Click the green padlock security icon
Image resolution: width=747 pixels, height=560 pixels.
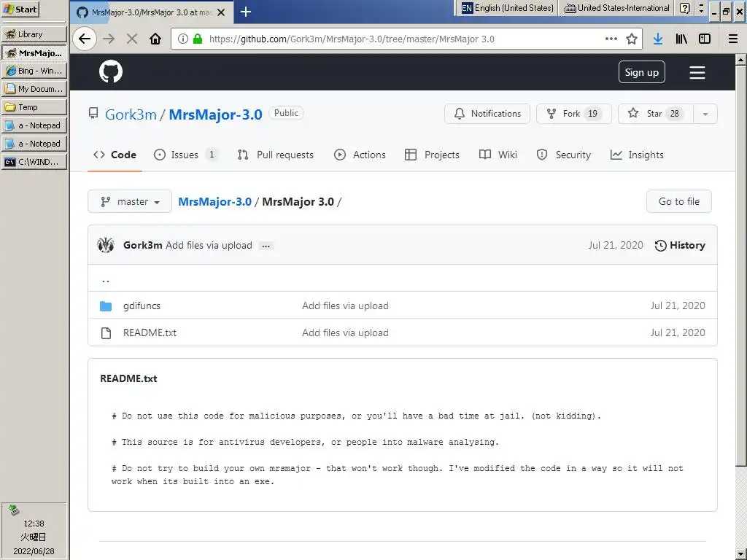(197, 39)
